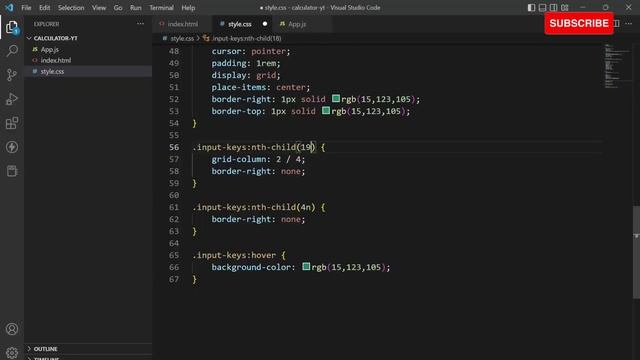The height and width of the screenshot is (360, 640).
Task: Open App.js in the explorer
Action: pos(49,49)
